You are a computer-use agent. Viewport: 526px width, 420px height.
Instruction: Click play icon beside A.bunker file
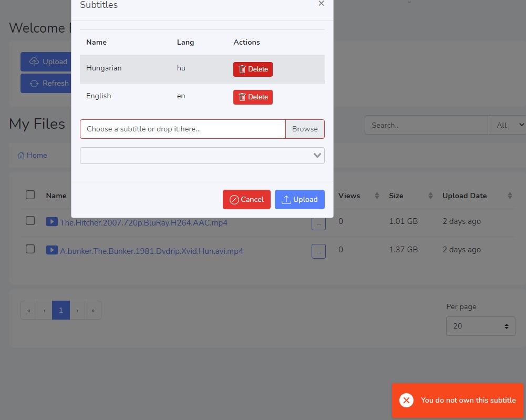[x=51, y=250]
